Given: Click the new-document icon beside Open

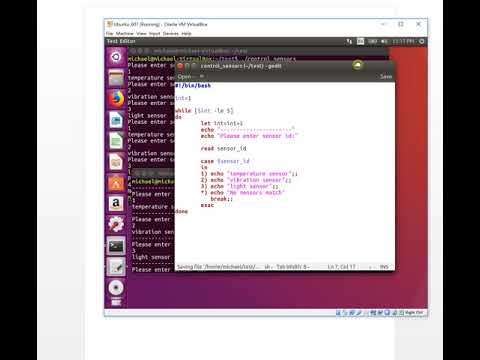Looking at the screenshot, I should [x=202, y=76].
